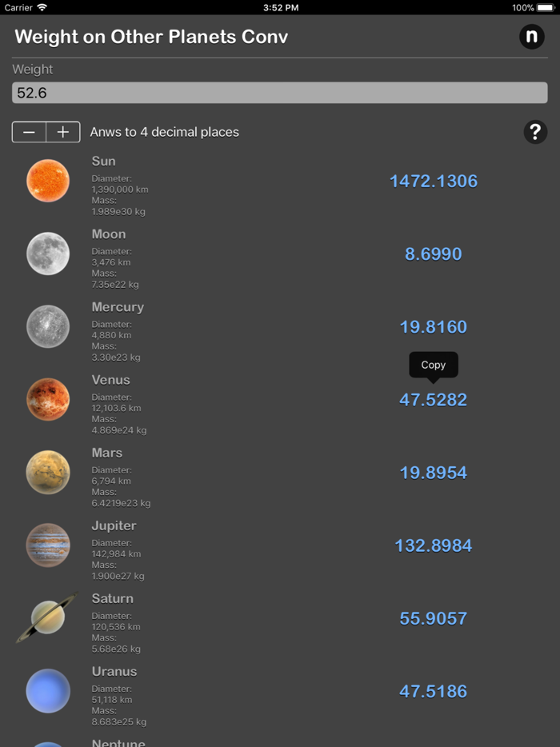Click the Venus planet icon

tap(48, 399)
